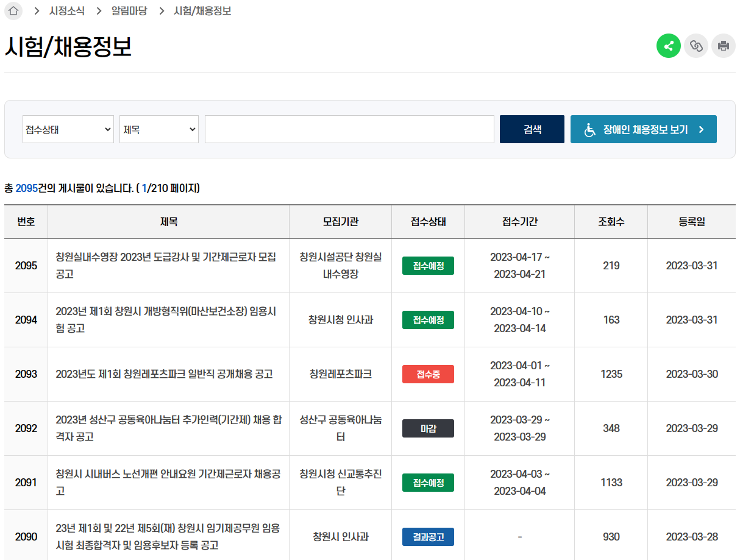Click the green share icon
Viewport: 740px width, 560px height.
pyautogui.click(x=669, y=46)
